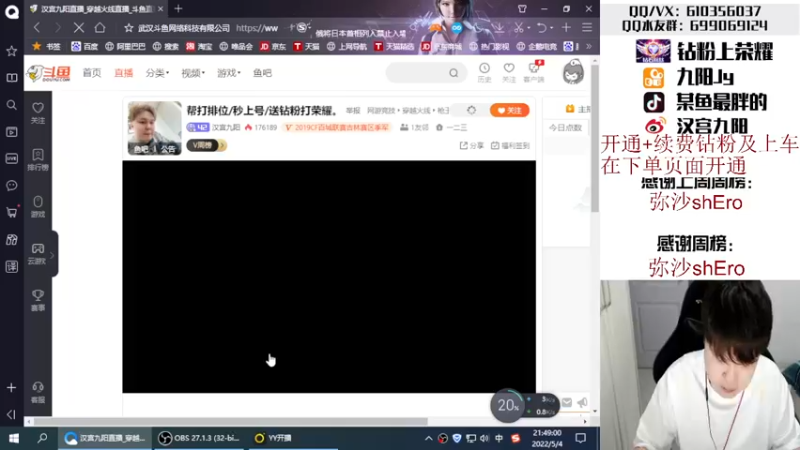This screenshot has width=800, height=450.
Task: Click the V周榜 badge button
Action: (x=207, y=145)
